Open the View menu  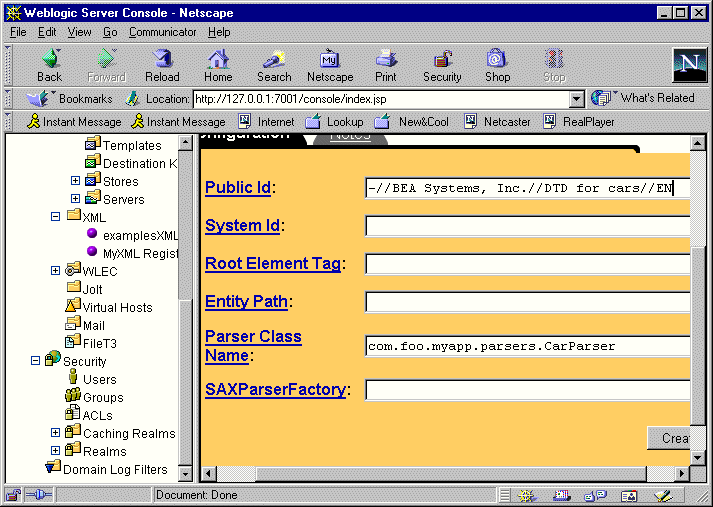point(80,32)
